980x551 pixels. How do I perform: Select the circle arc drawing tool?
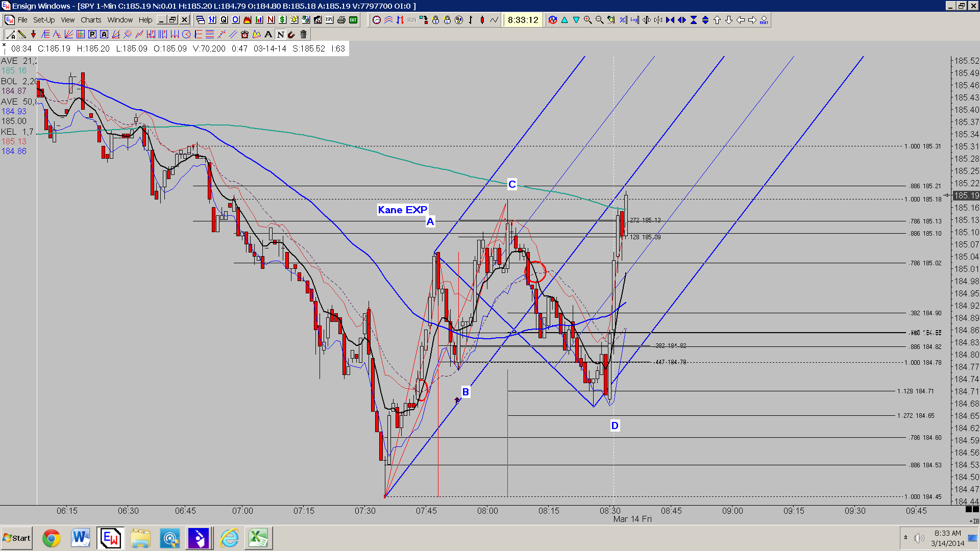coord(186,34)
